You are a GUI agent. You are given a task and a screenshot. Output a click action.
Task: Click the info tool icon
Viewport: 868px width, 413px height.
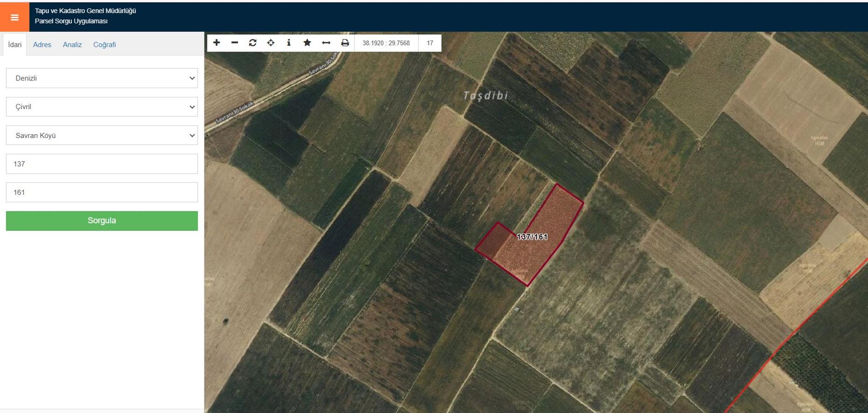tap(289, 43)
